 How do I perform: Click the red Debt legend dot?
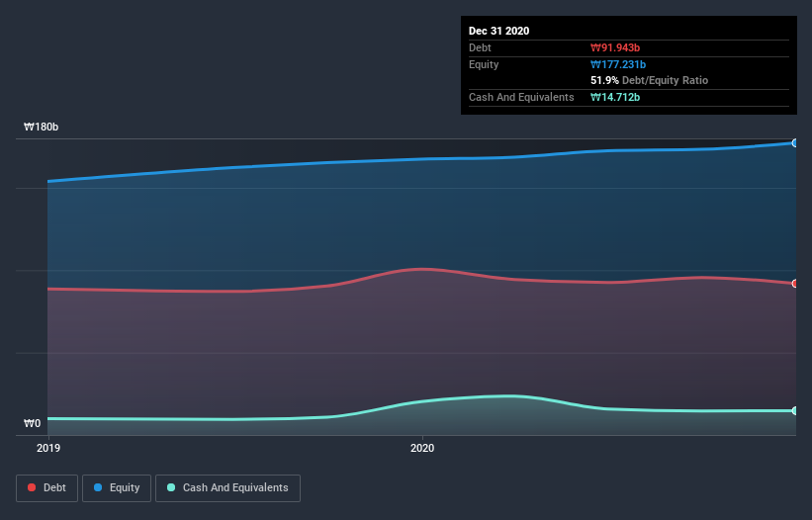pos(32,487)
